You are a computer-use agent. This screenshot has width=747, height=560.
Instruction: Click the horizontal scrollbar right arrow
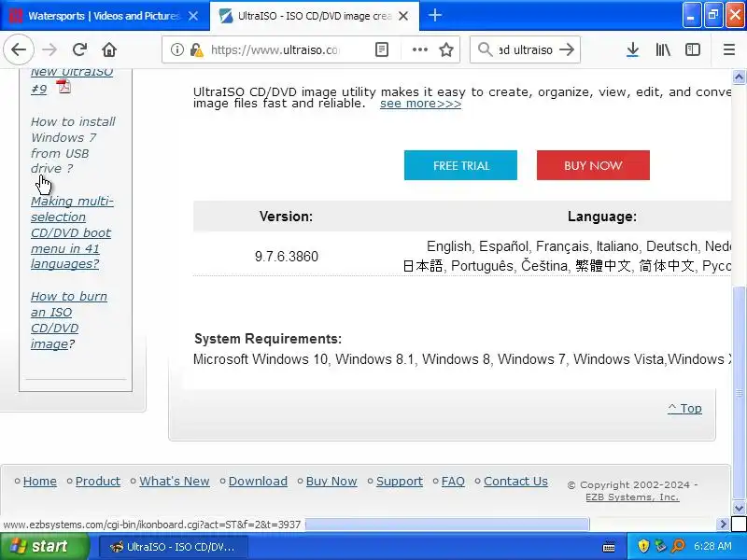click(723, 525)
